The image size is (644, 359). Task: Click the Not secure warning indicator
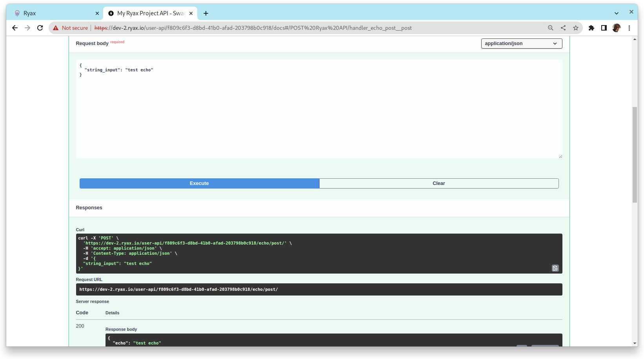71,28
